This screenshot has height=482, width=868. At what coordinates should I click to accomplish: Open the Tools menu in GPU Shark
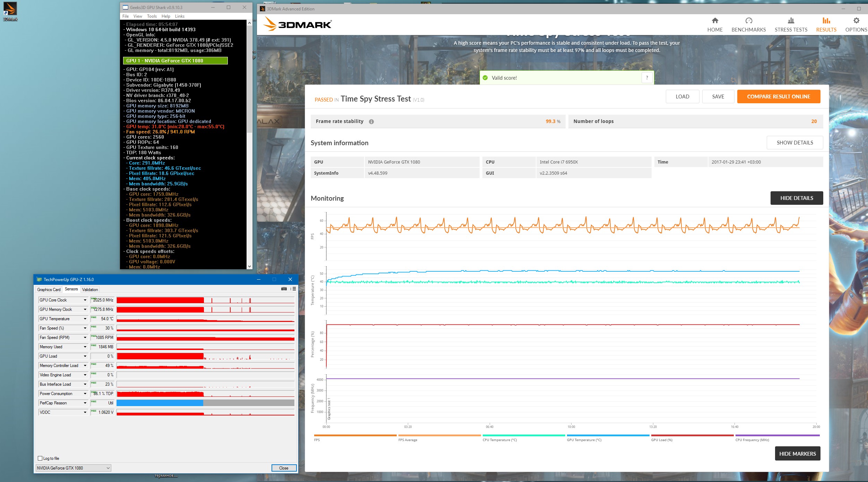click(152, 16)
